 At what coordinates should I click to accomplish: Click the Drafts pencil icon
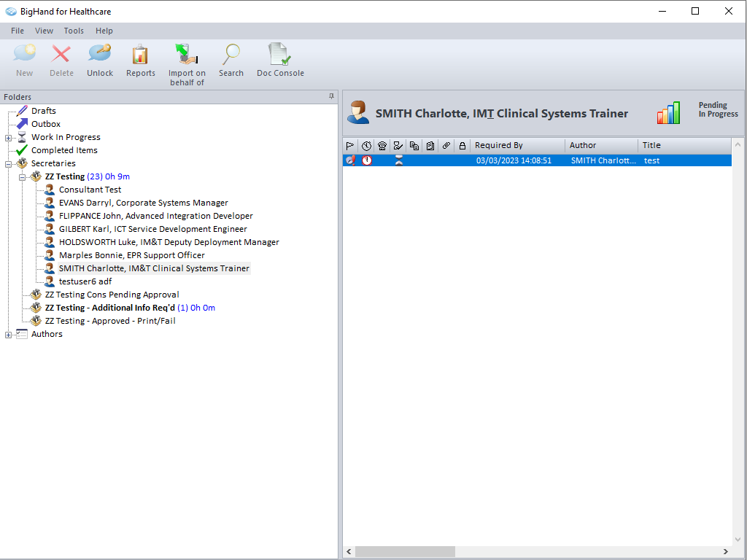tap(22, 111)
